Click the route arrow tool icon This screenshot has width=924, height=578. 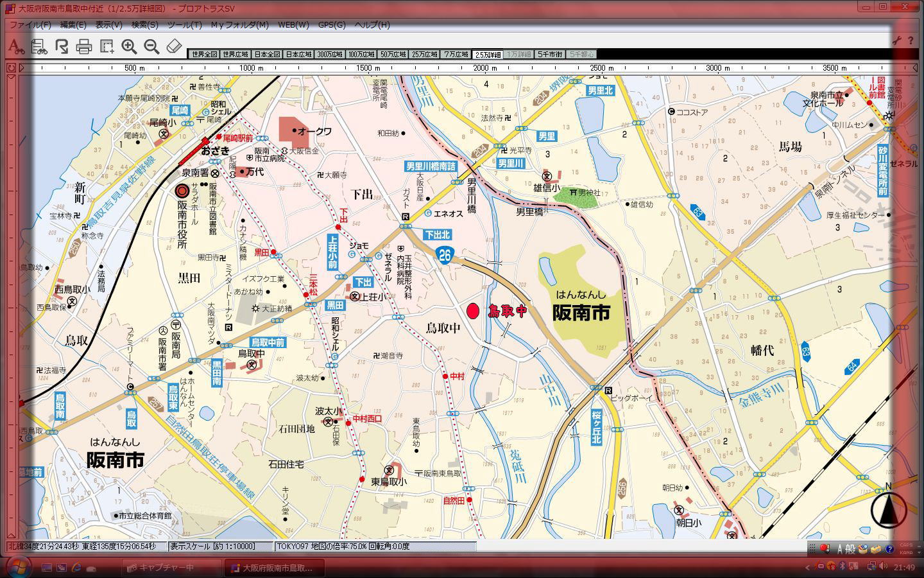(x=62, y=46)
